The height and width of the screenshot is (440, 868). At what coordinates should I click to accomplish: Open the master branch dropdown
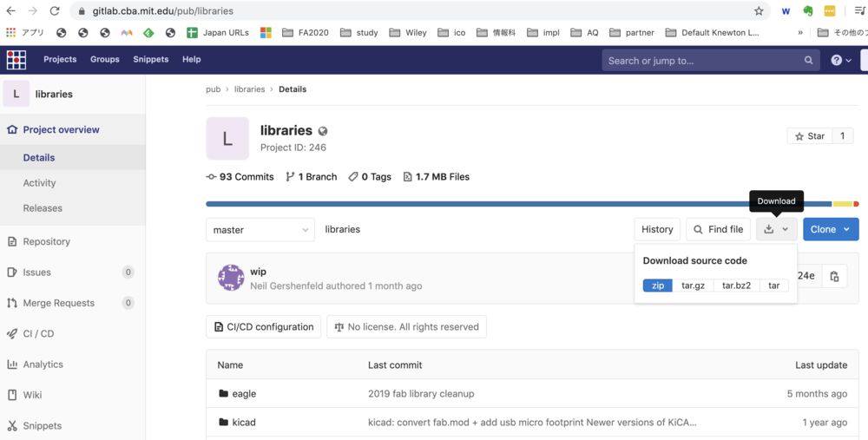tap(260, 230)
